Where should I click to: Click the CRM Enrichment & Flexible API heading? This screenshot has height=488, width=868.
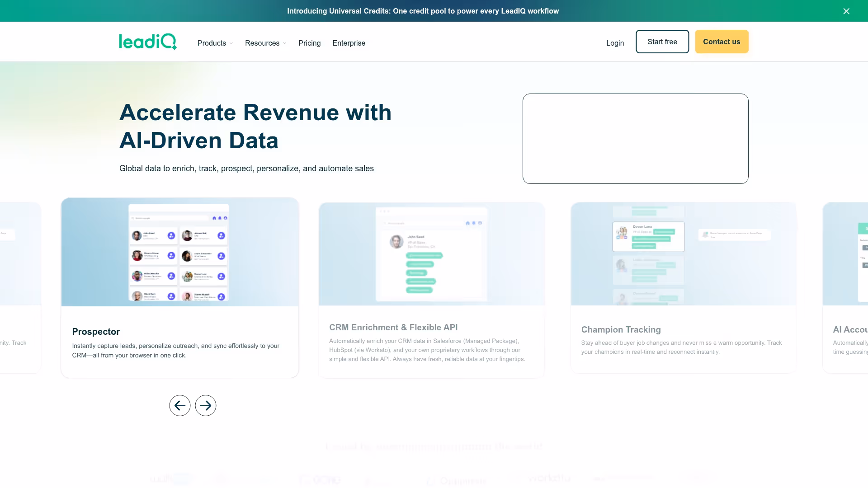(x=393, y=327)
